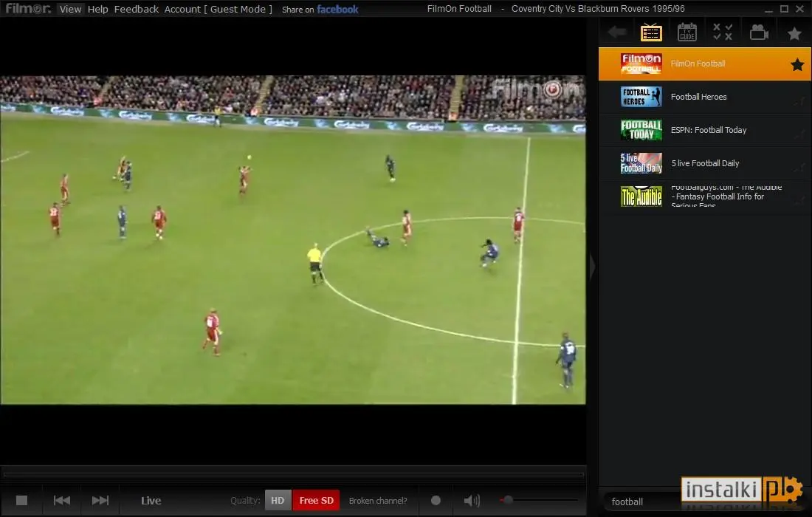This screenshot has width=812, height=517.
Task: Start recording with the round record button
Action: click(x=436, y=501)
